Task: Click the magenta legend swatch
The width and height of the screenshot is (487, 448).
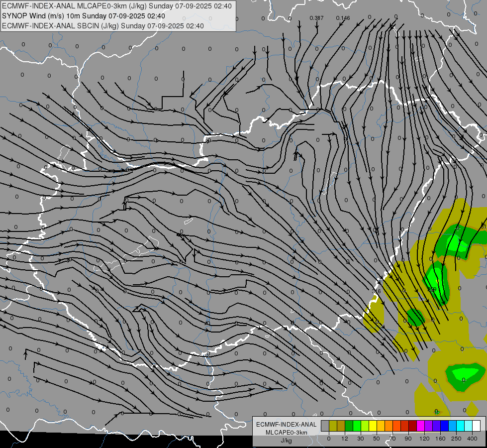Action: pyautogui.click(x=421, y=426)
